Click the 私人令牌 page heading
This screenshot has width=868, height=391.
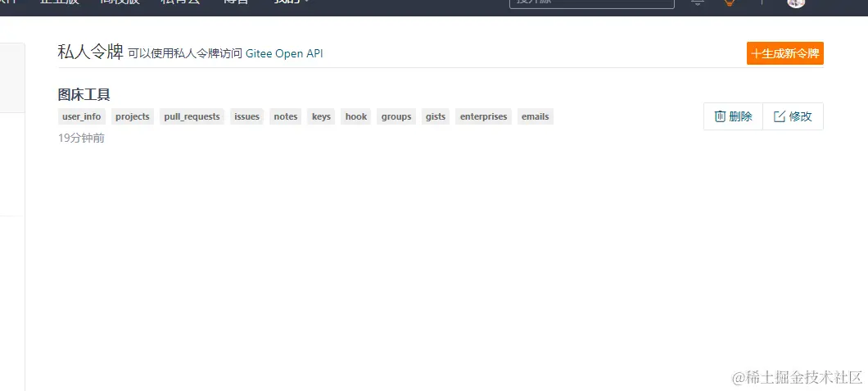tap(90, 52)
